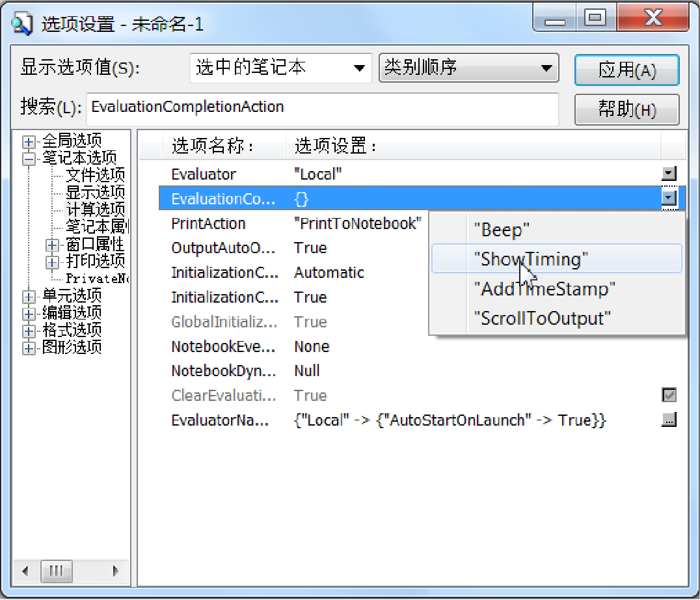This screenshot has height=600, width=700.
Task: Open the EvaluatorNa... ellipsis edit button
Action: pos(669,420)
